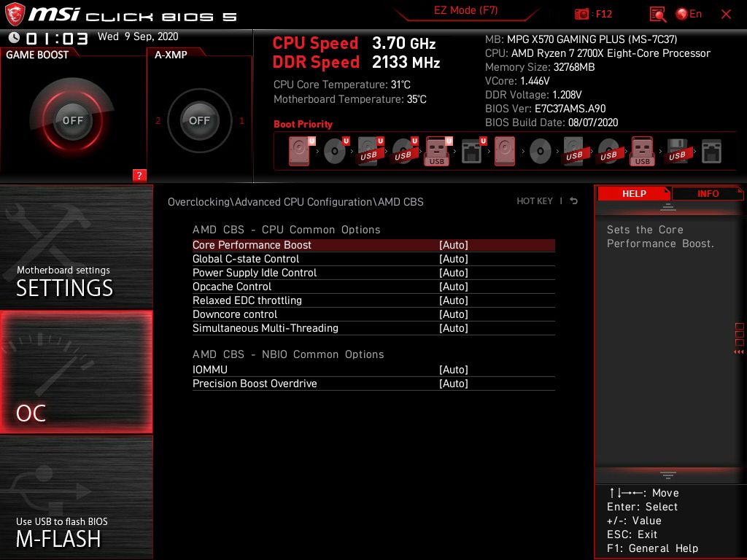This screenshot has width=747, height=560.
Task: Select the UEFI USB key boot icon
Action: pos(438,151)
